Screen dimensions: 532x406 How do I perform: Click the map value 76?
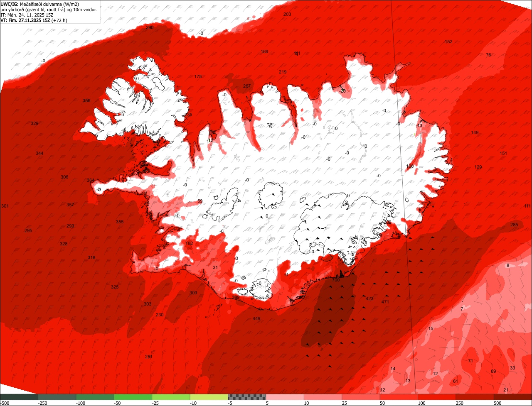click(x=488, y=55)
